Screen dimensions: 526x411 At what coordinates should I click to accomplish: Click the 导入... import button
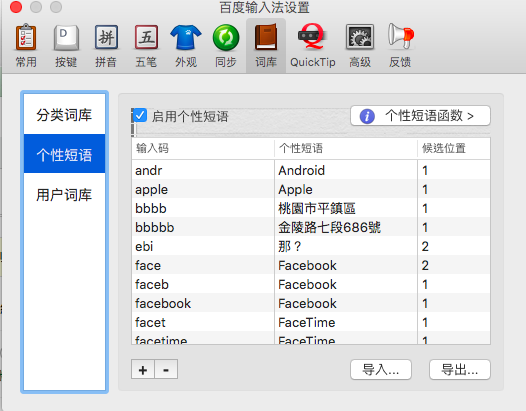point(381,370)
